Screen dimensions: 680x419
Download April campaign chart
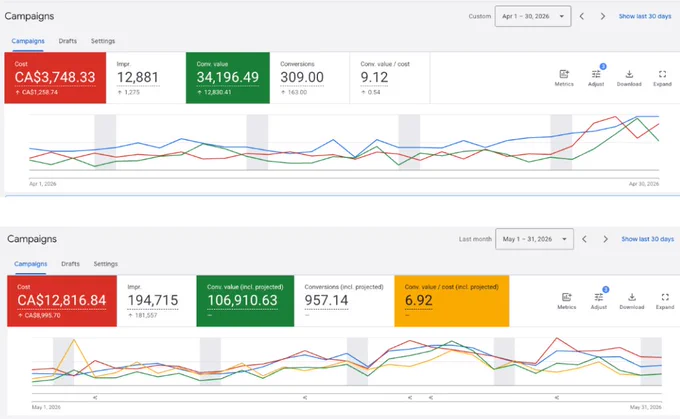629,78
